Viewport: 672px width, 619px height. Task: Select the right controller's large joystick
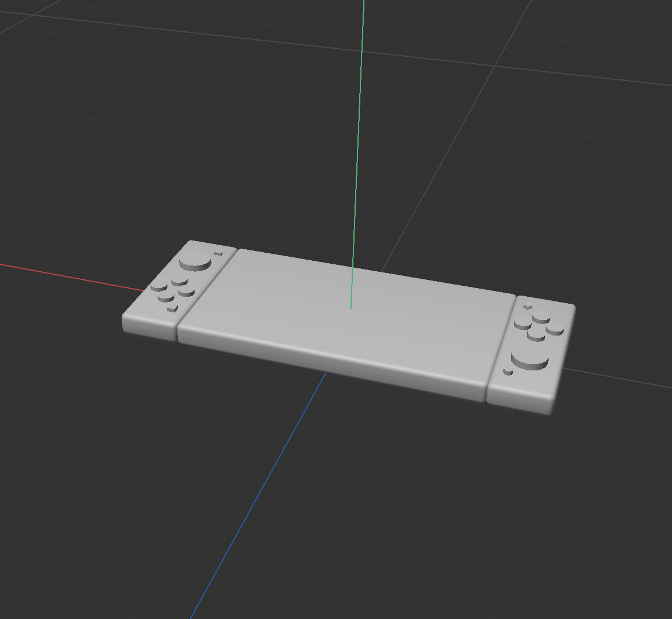coord(529,358)
